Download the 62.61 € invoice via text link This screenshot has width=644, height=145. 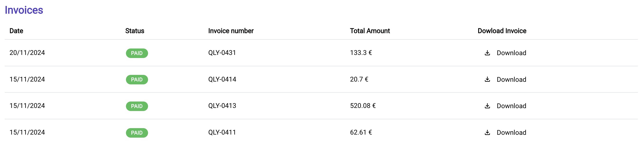click(511, 132)
